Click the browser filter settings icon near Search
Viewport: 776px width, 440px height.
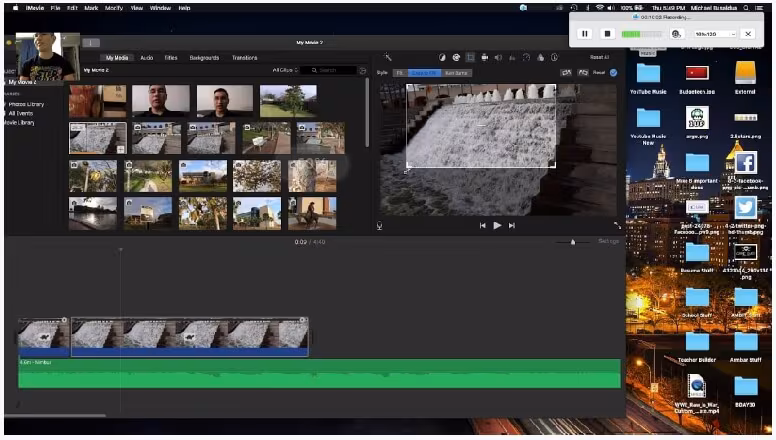[363, 70]
